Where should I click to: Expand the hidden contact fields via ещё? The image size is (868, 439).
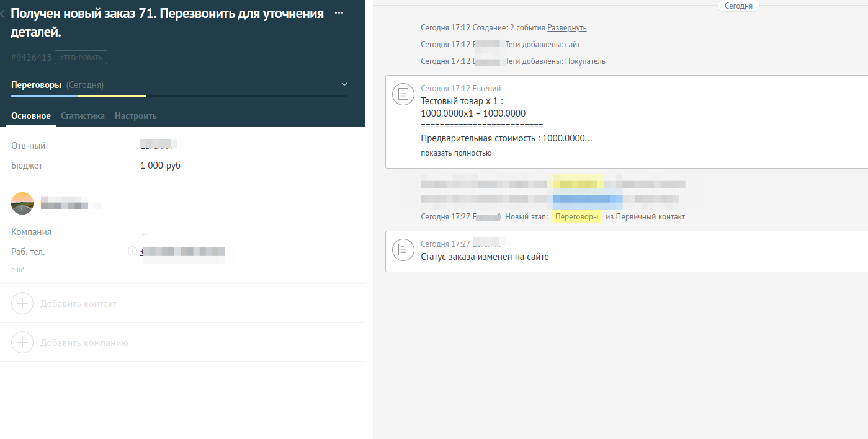17,270
